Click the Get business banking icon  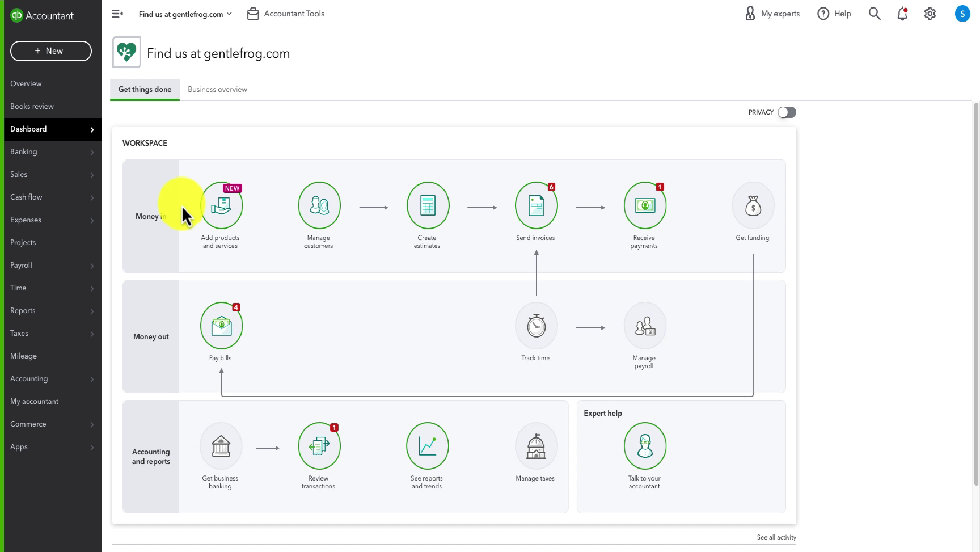click(x=221, y=446)
